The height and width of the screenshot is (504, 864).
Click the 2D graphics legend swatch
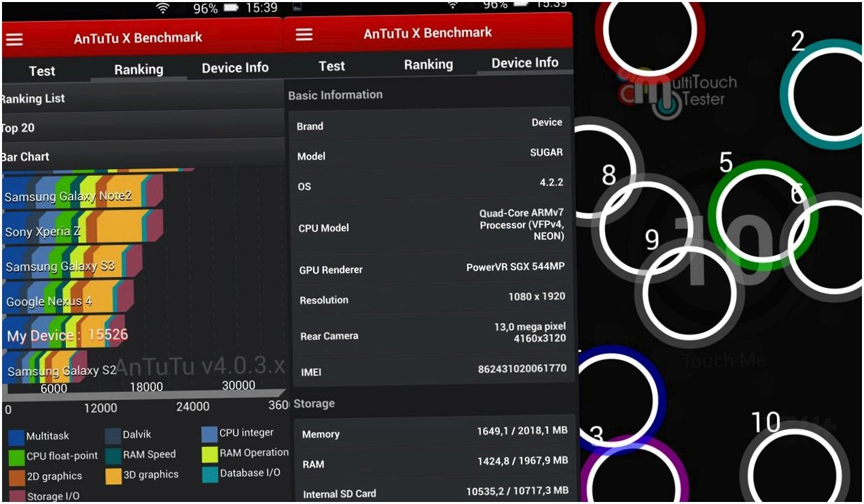tap(17, 477)
